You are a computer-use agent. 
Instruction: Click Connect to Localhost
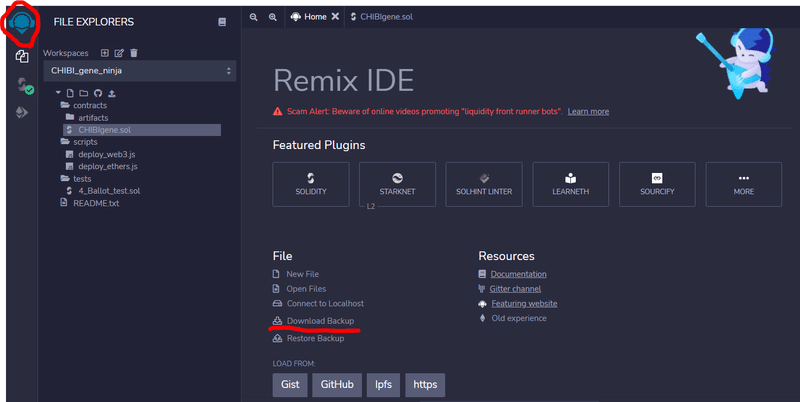pos(318,304)
